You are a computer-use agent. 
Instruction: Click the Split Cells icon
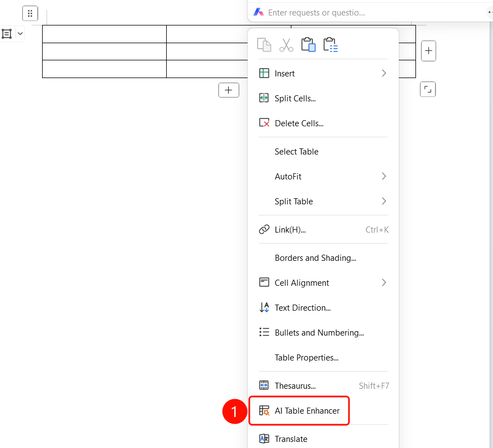pyautogui.click(x=264, y=98)
